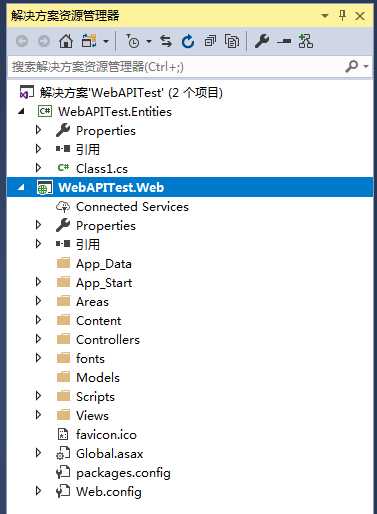The width and height of the screenshot is (377, 514).
Task: Toggle the Preview Selected Items button
Action: 284,42
